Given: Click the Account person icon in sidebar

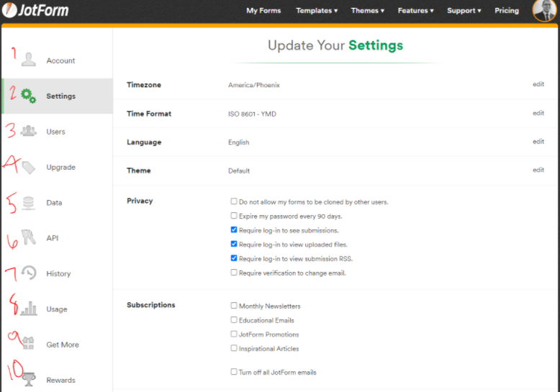Looking at the screenshot, I should point(29,60).
